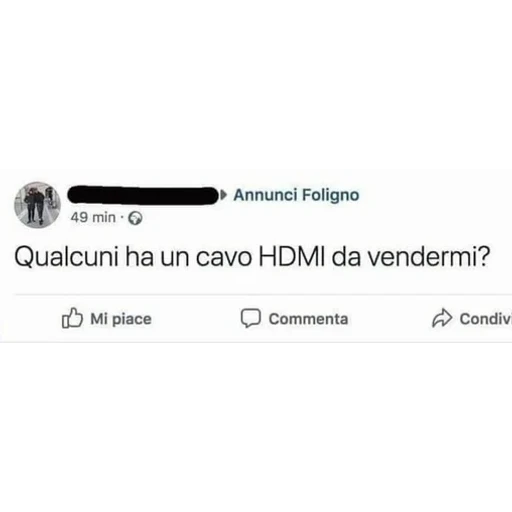
Task: Open the poster's round profile picture
Action: click(37, 205)
